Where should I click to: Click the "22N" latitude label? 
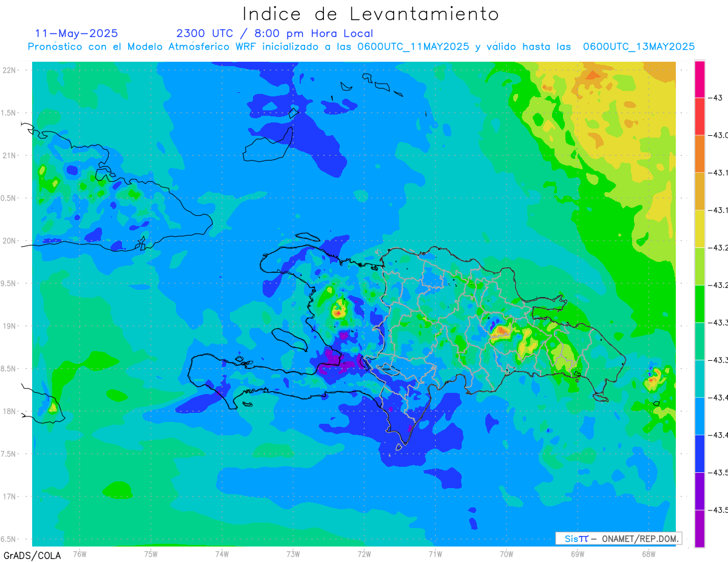[x=9, y=70]
